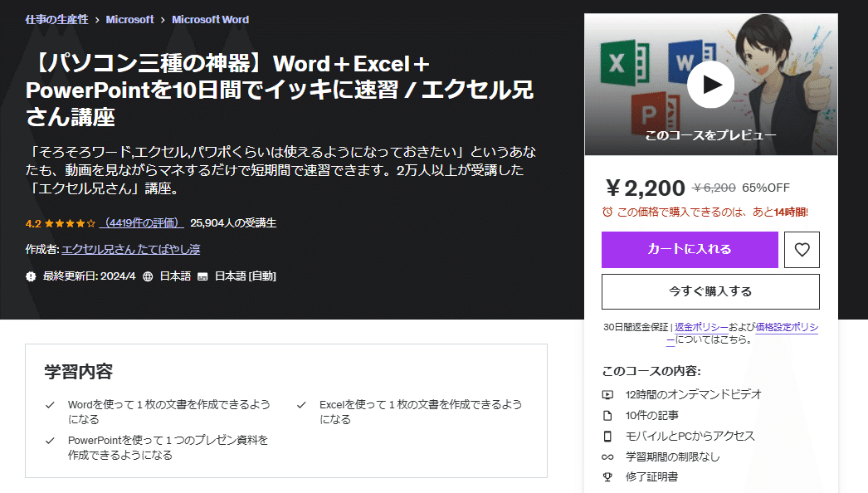868x493 pixels.
Task: Click the 65%OFF discount label
Action: point(766,188)
